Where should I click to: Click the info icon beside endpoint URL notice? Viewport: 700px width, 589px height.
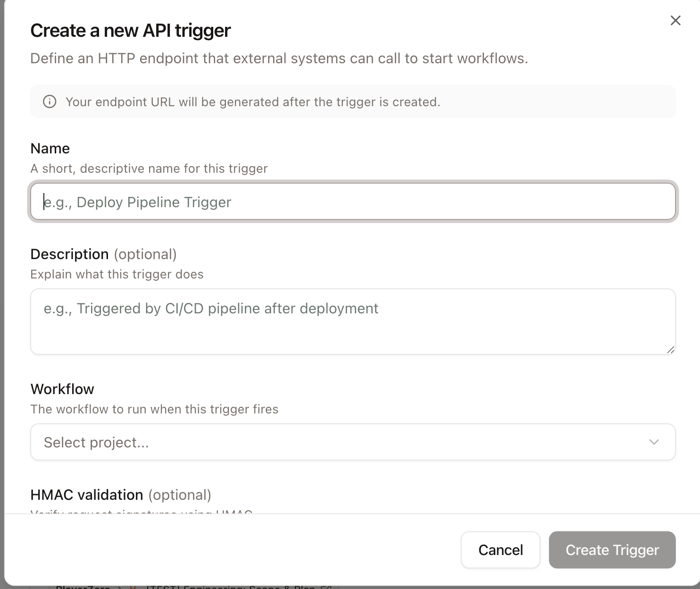pos(50,102)
